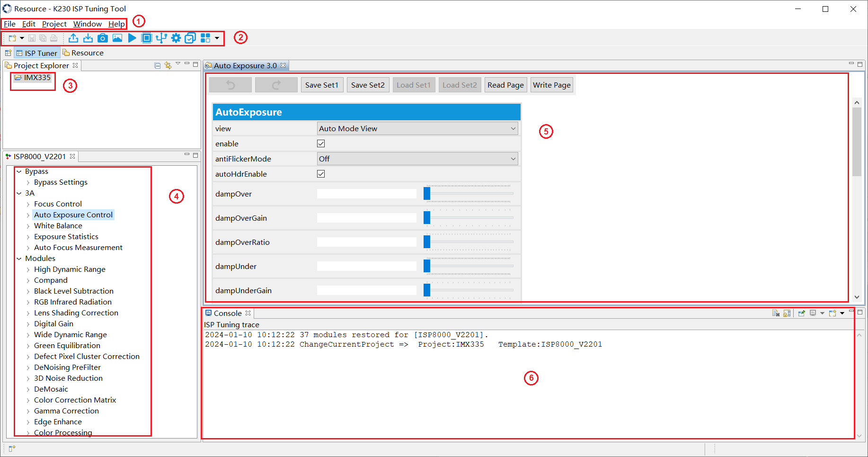Switch to the Resource perspective tab
868x457 pixels.
tap(83, 53)
